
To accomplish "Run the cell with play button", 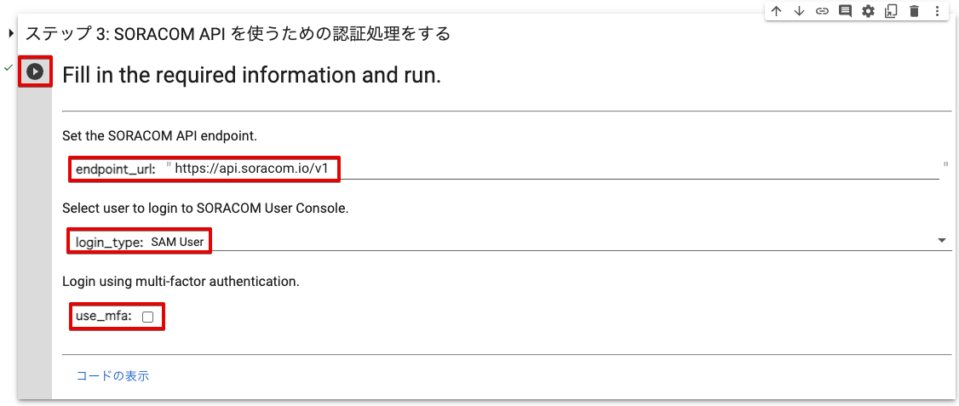I will pos(35,72).
